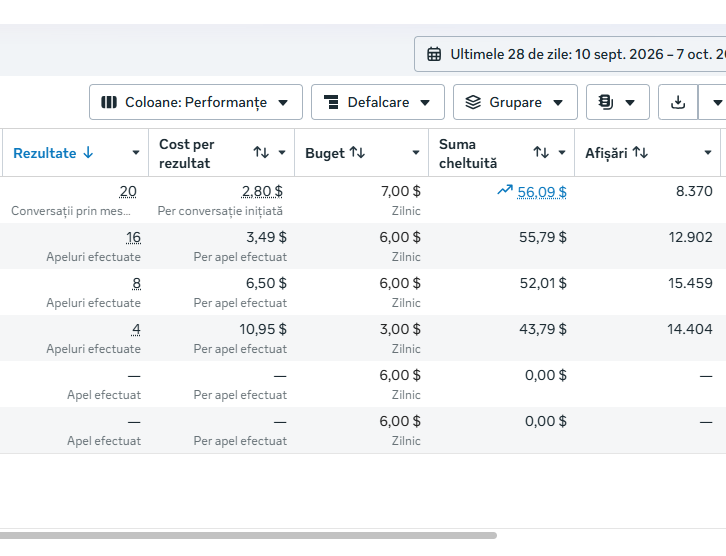Open the Defalcare breakdown dropdown

(378, 102)
